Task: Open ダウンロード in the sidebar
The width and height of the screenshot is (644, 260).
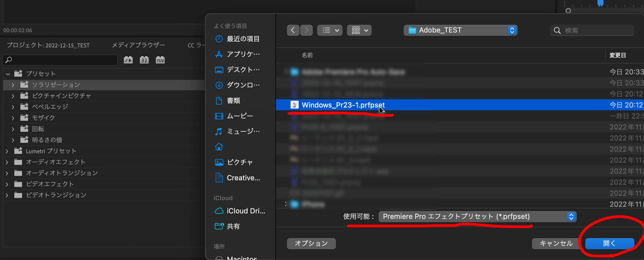Action: coord(237,85)
